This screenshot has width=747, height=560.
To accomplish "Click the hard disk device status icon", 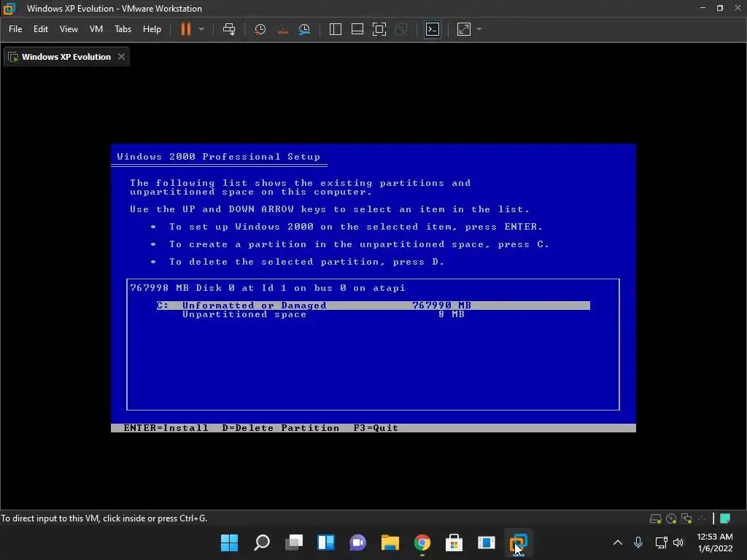I will point(656,518).
